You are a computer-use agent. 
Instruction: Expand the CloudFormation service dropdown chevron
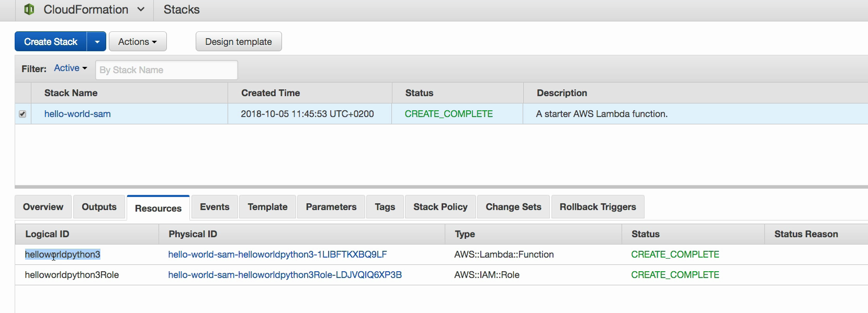[141, 9]
